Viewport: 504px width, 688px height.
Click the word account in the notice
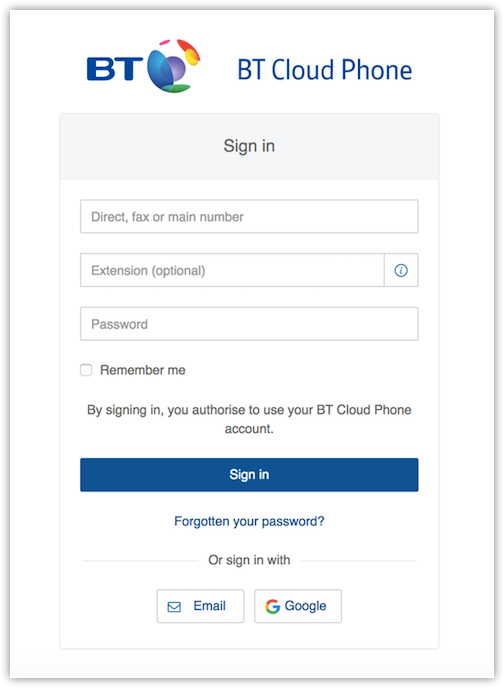249,429
